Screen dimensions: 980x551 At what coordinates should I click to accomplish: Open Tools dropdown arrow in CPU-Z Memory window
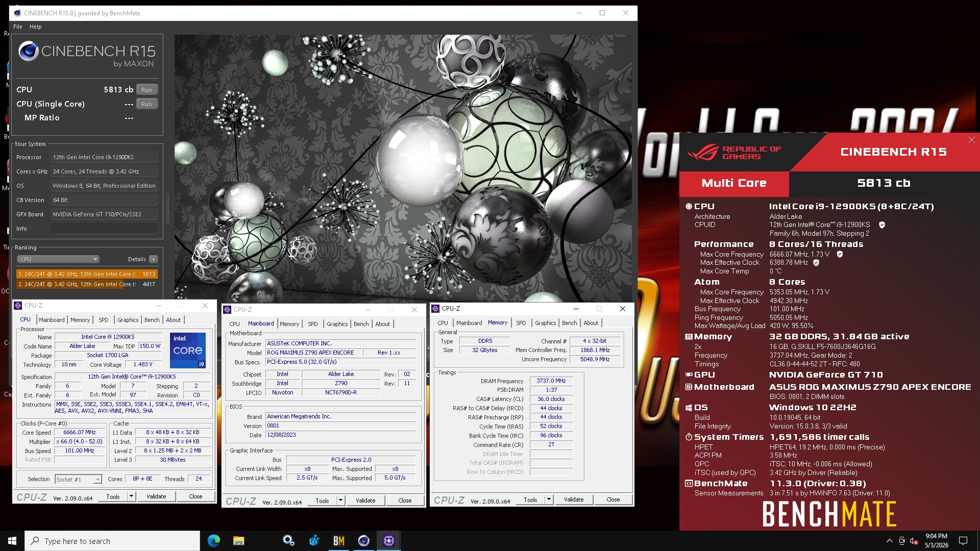[x=549, y=499]
